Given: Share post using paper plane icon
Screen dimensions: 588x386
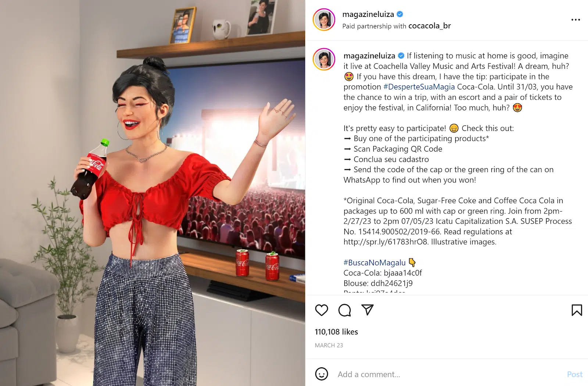Looking at the screenshot, I should [367, 310].
